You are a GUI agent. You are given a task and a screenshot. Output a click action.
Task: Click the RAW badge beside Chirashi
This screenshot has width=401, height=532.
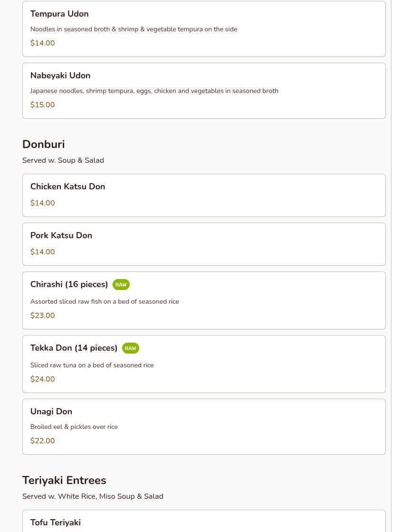click(121, 285)
